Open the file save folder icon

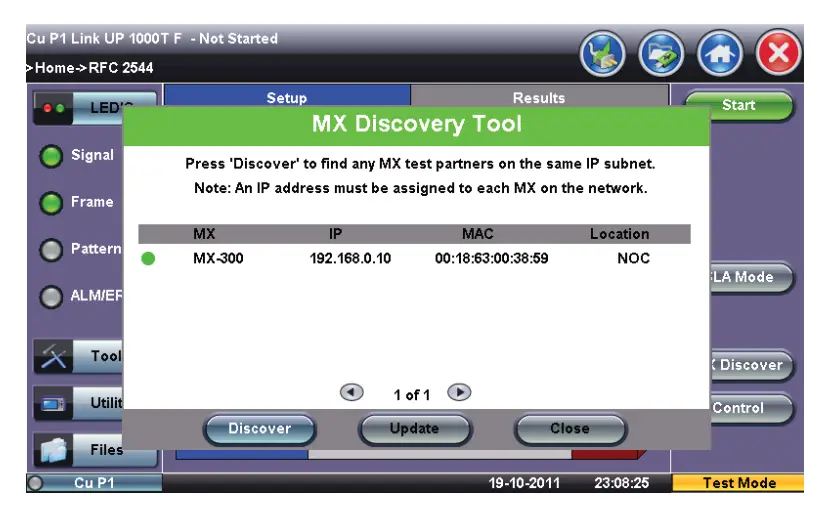[x=661, y=54]
